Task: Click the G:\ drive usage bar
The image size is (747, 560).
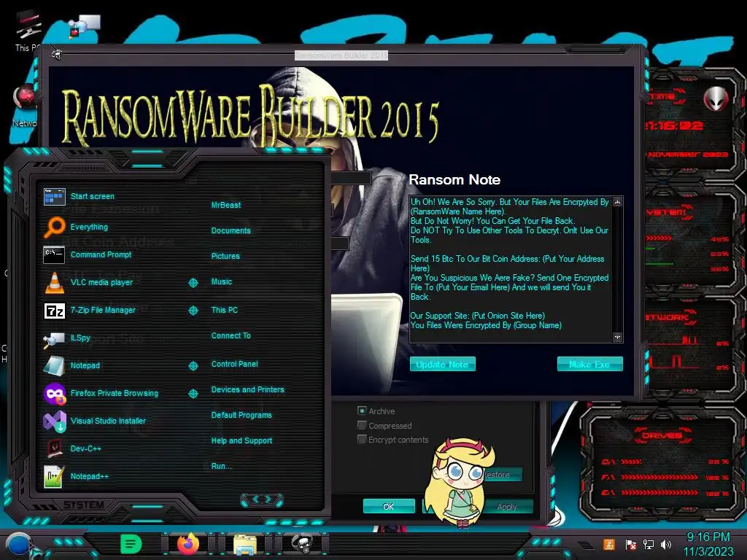Action: coord(659,493)
